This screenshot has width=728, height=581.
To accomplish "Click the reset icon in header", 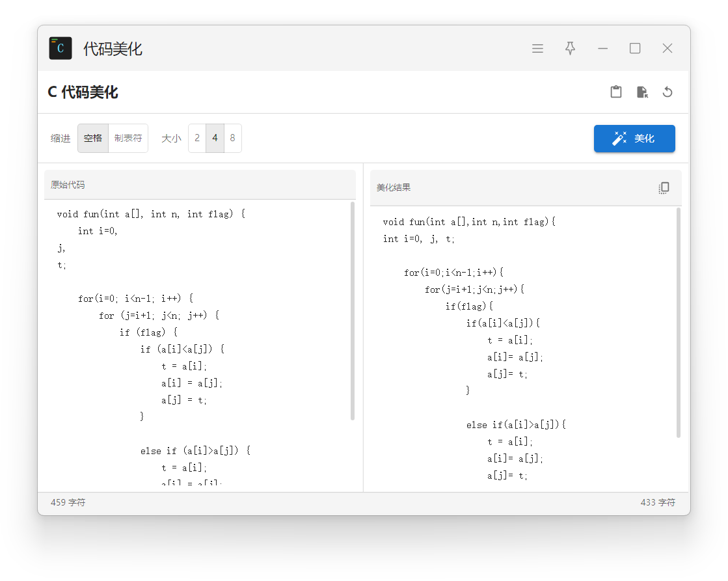I will [x=667, y=92].
